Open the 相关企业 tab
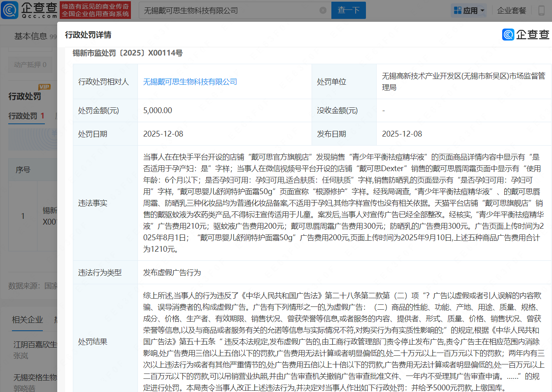The width and height of the screenshot is (552, 392). click(x=27, y=320)
